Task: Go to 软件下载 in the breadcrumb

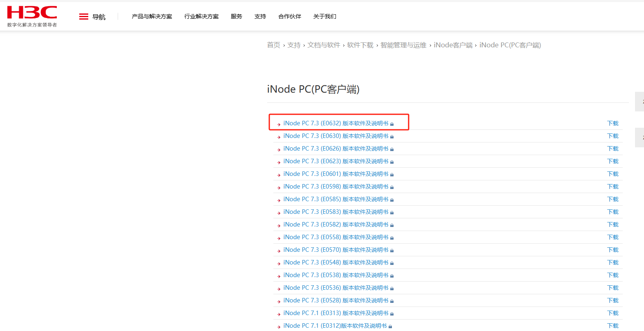Action: [x=360, y=45]
